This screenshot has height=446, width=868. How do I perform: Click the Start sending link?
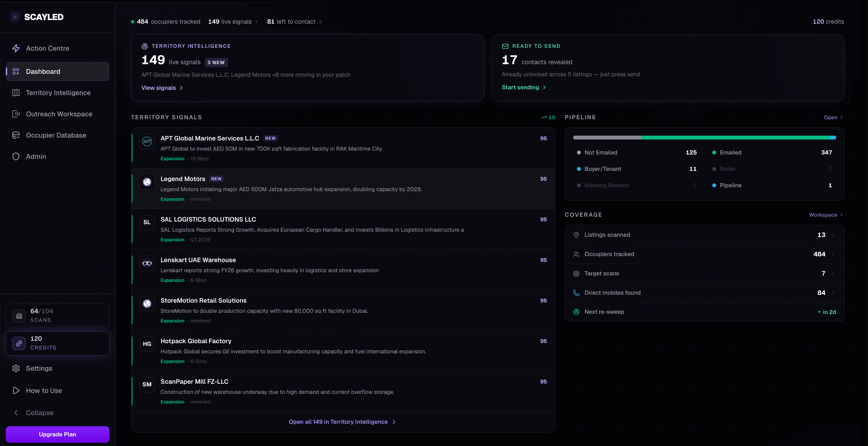click(x=524, y=87)
